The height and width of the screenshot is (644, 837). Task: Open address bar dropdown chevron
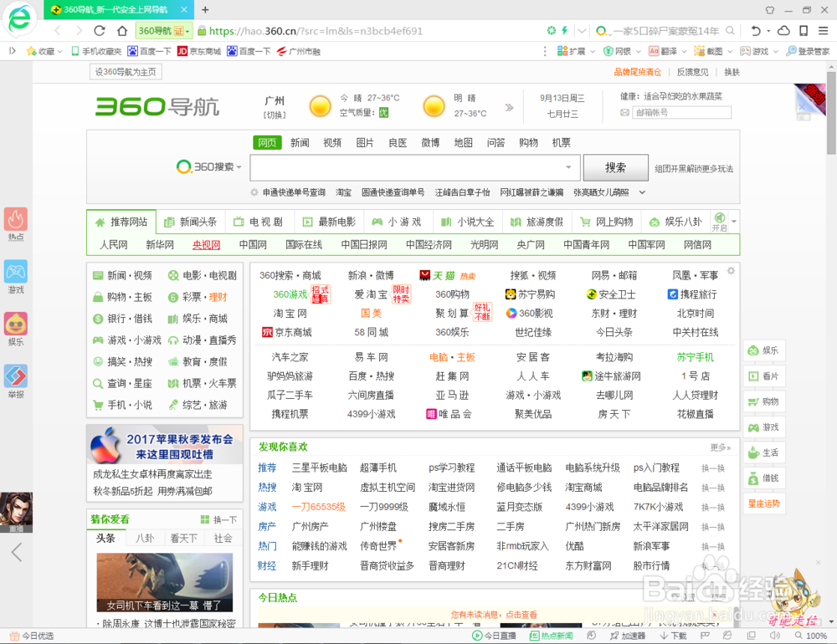(x=582, y=31)
